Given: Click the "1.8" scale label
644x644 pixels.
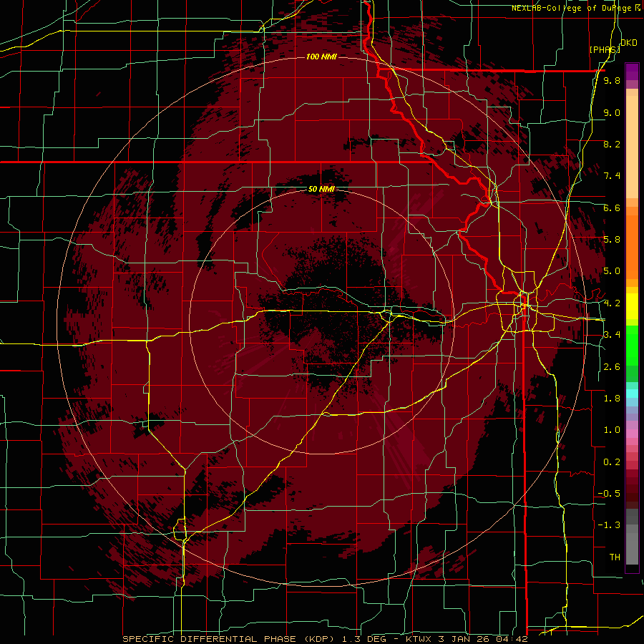Looking at the screenshot, I should click(x=612, y=399).
